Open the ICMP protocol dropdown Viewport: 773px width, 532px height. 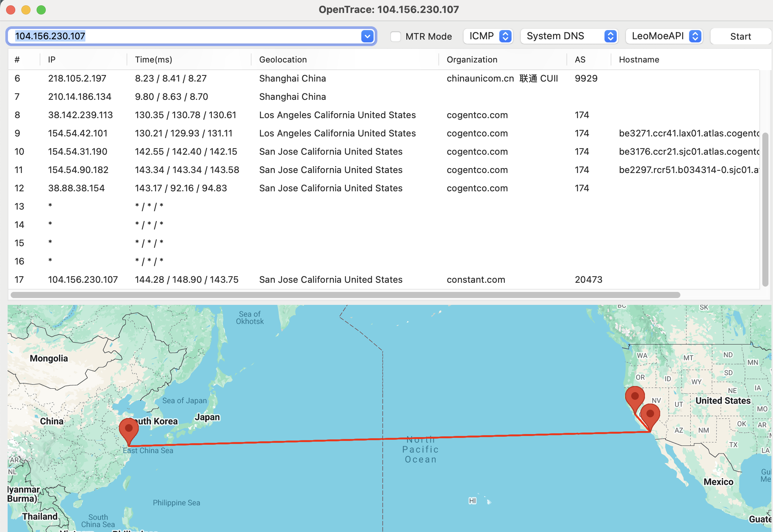coord(488,36)
